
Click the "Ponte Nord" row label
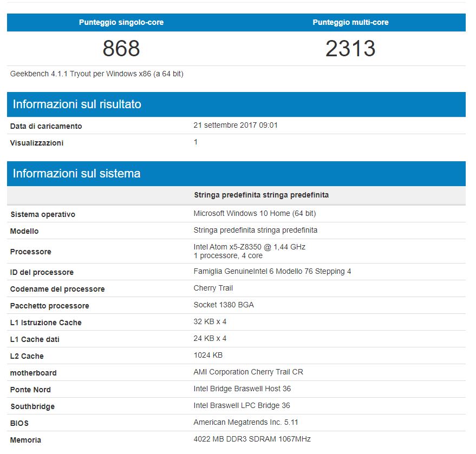pyautogui.click(x=30, y=390)
